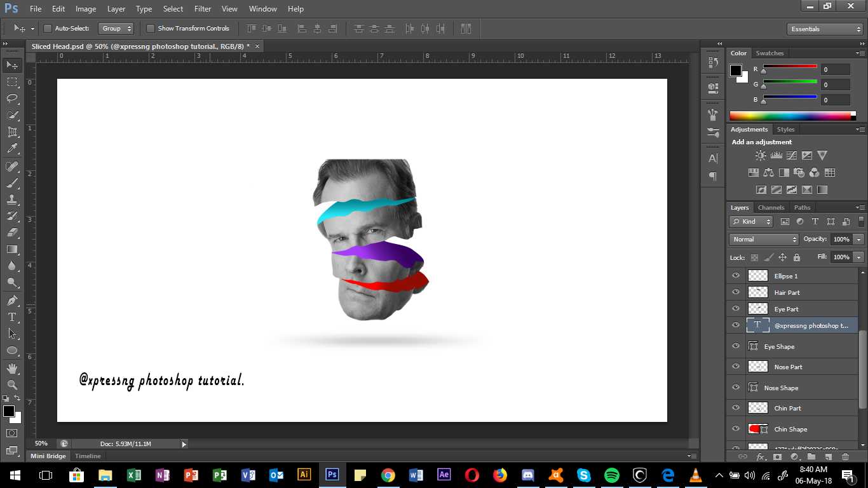Click the fx layer styles button
The width and height of the screenshot is (868, 488).
761,455
